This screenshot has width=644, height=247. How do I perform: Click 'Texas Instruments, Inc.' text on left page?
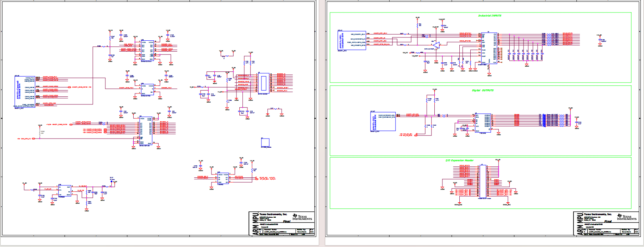(273, 214)
